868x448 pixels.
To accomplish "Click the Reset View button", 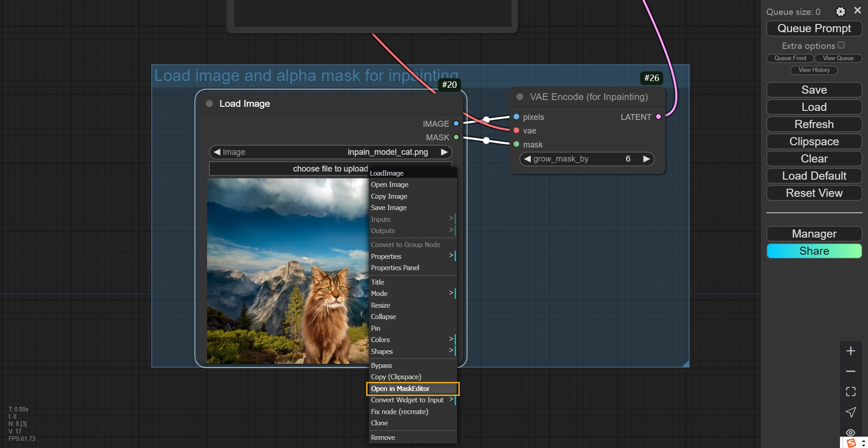I will [x=814, y=193].
